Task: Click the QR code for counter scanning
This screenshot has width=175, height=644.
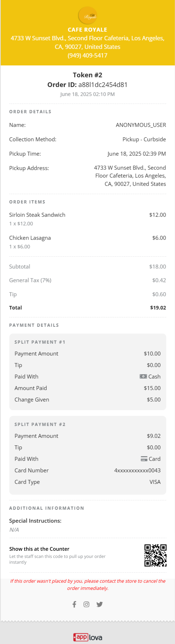Action: (155, 555)
